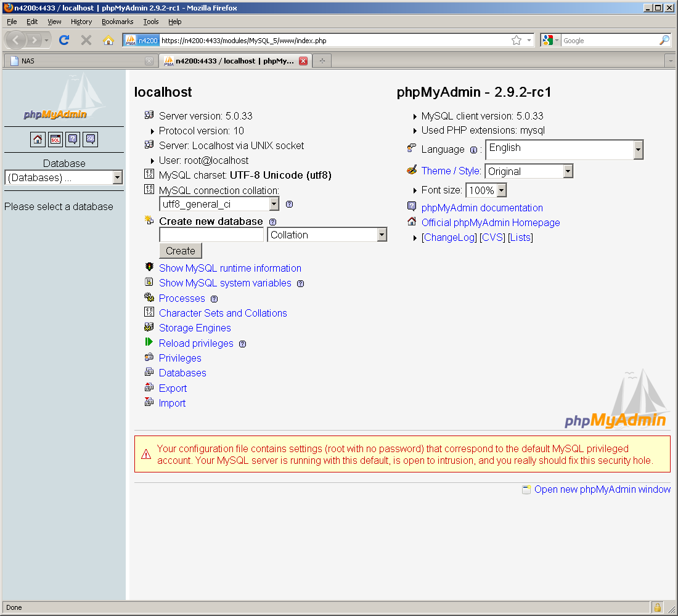
Task: Switch to the NAS tab
Action: (x=80, y=61)
